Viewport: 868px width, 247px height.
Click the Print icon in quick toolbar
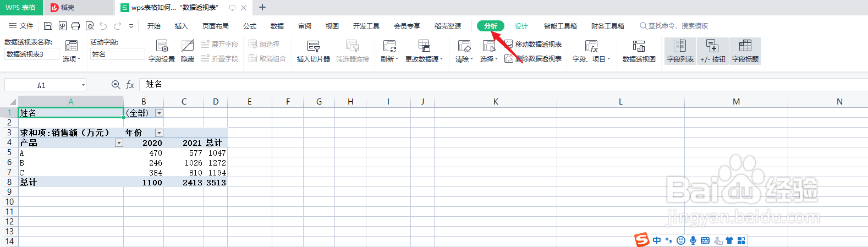click(x=76, y=26)
